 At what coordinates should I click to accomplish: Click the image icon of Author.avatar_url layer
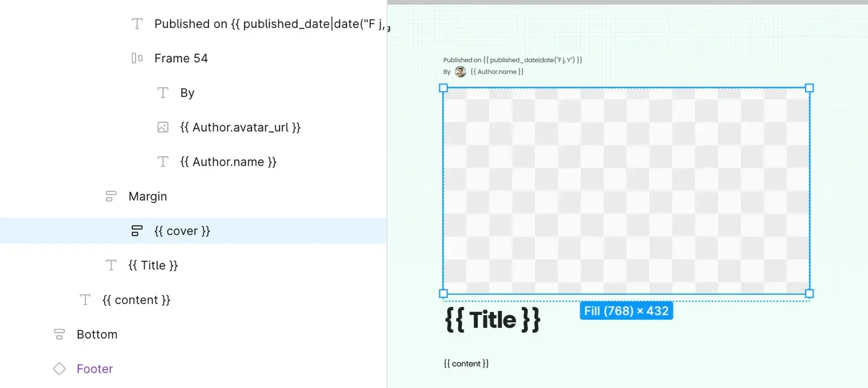pos(163,127)
